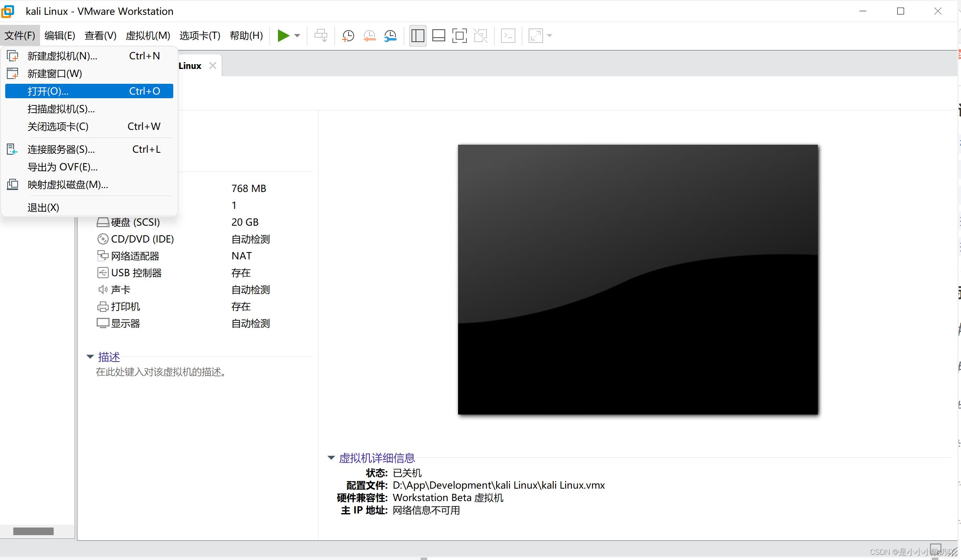
Task: Open the 编辑(E) menu
Action: point(60,36)
